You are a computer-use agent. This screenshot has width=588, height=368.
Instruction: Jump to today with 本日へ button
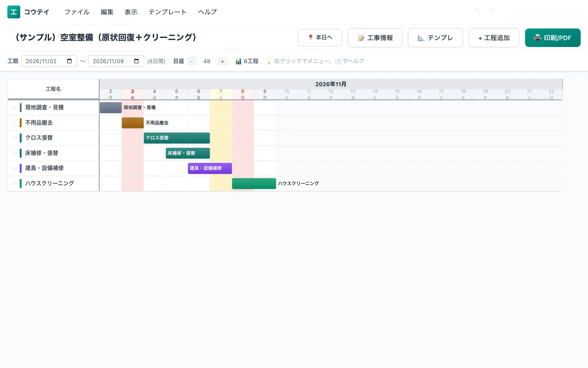pyautogui.click(x=320, y=38)
